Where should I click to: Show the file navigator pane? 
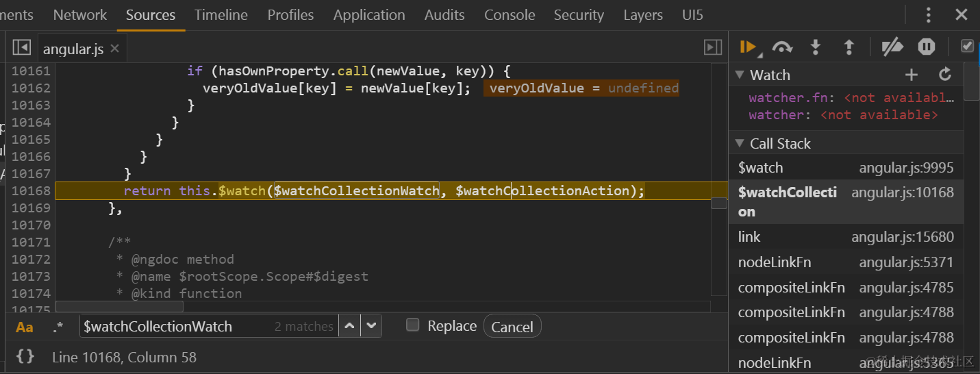click(x=22, y=47)
